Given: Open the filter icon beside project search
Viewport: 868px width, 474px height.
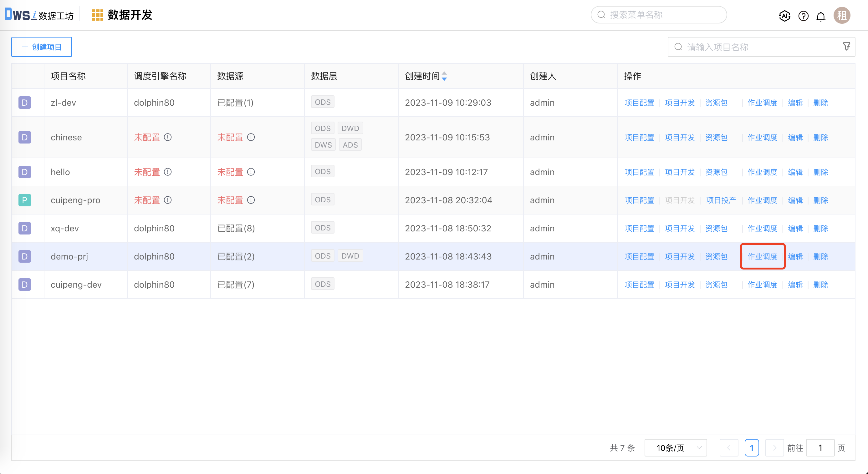Looking at the screenshot, I should click(847, 47).
